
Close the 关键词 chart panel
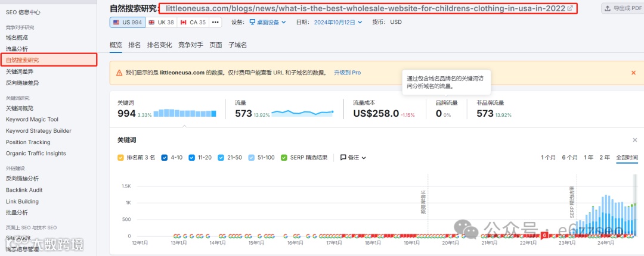point(635,141)
